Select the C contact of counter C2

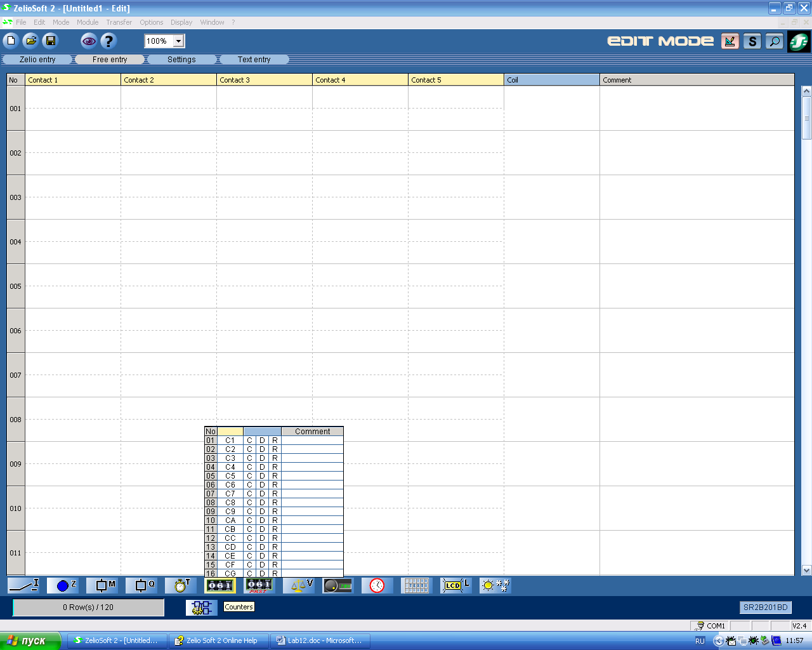click(249, 449)
